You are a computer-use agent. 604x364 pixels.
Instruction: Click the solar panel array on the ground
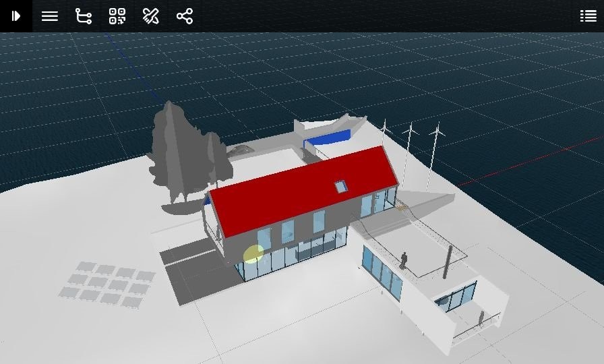[107, 284]
